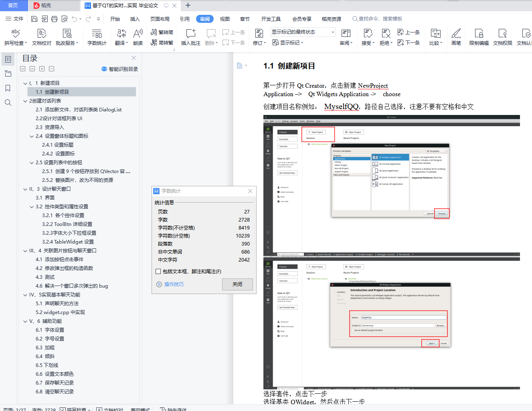This screenshot has height=411, width=532.
Task: Open the magnifier search icon in left sidebar
Action: point(8,103)
